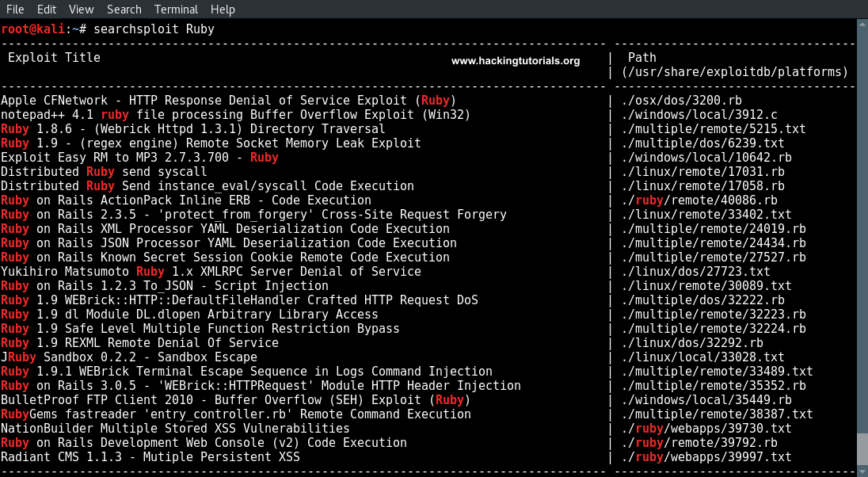Click path './ruby/webapps/39997.txt'
Image resolution: width=868 pixels, height=477 pixels.
706,458
